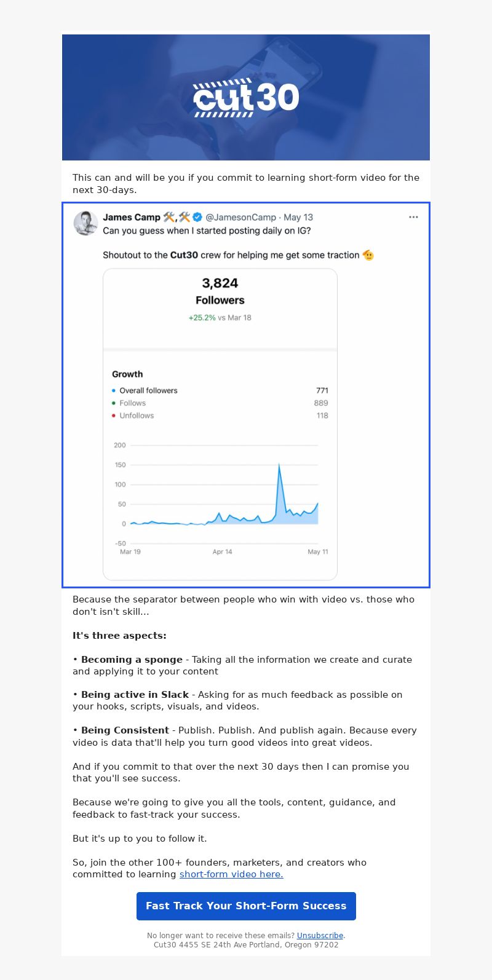Image resolution: width=492 pixels, height=980 pixels.
Task: Open James Camp's profile avatar photo
Action: coord(86,223)
